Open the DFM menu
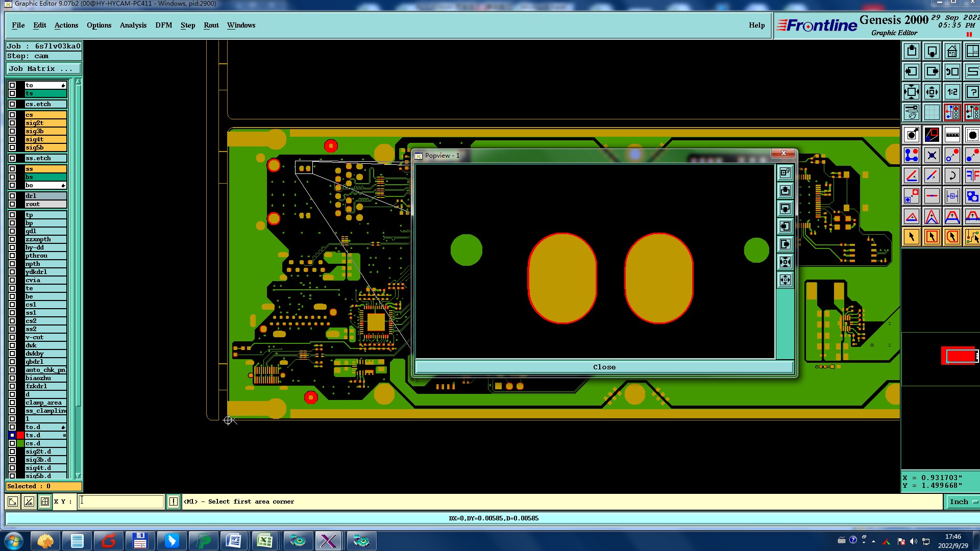980x551 pixels. tap(163, 25)
